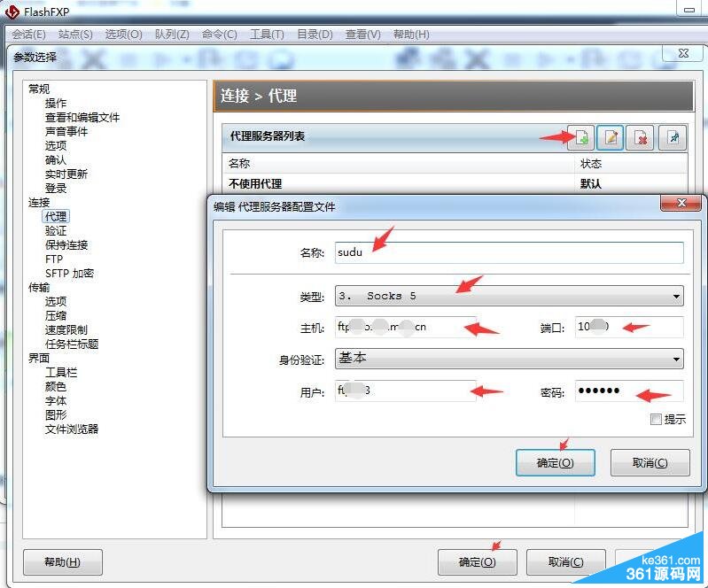Click the 密码 password field

(629, 391)
